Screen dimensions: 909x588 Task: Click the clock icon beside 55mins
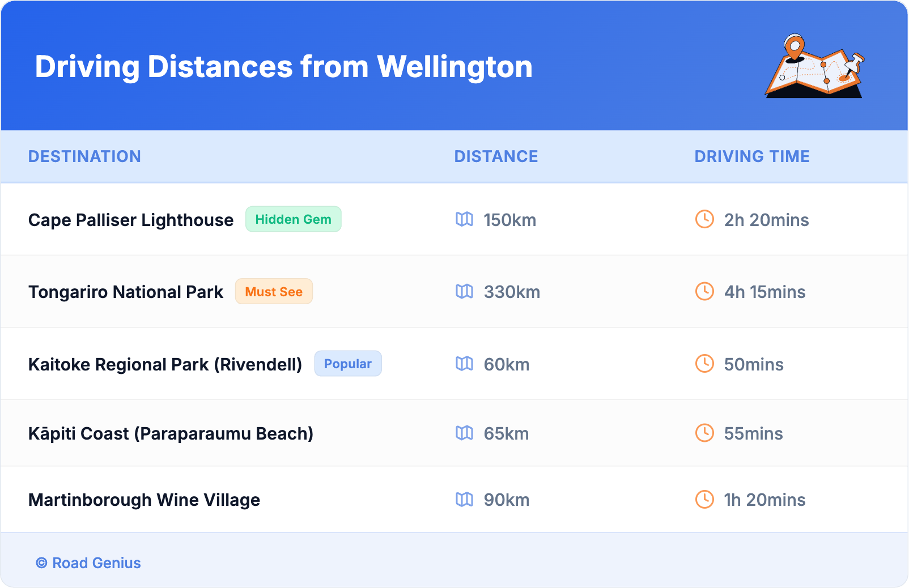pyautogui.click(x=704, y=433)
